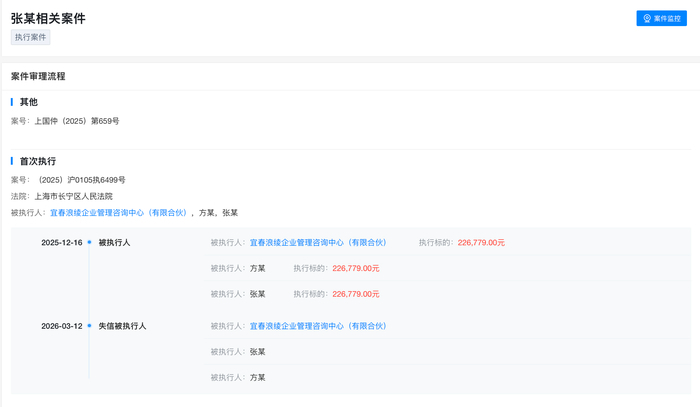Click the 案件监控 monitoring icon
Viewport: 700px width, 407px height.
pyautogui.click(x=647, y=18)
